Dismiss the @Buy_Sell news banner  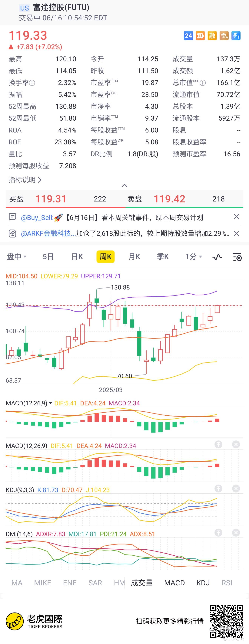click(237, 217)
